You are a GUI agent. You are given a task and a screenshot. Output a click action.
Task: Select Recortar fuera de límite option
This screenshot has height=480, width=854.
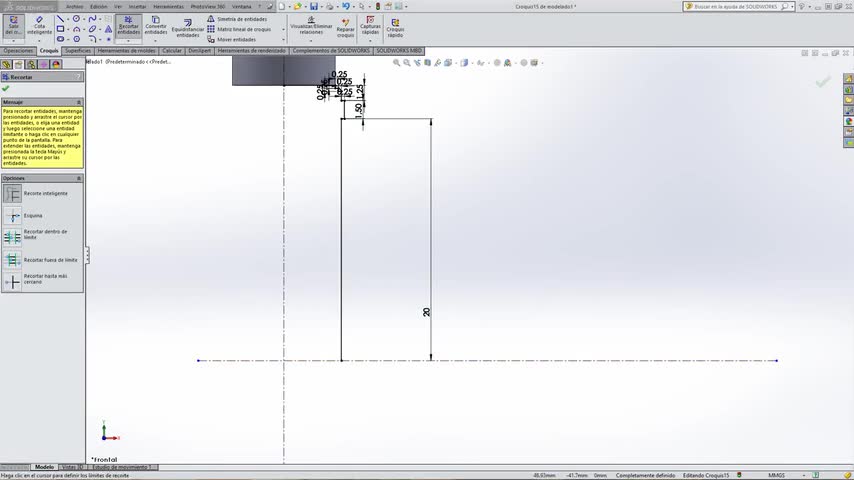pyautogui.click(x=12, y=260)
